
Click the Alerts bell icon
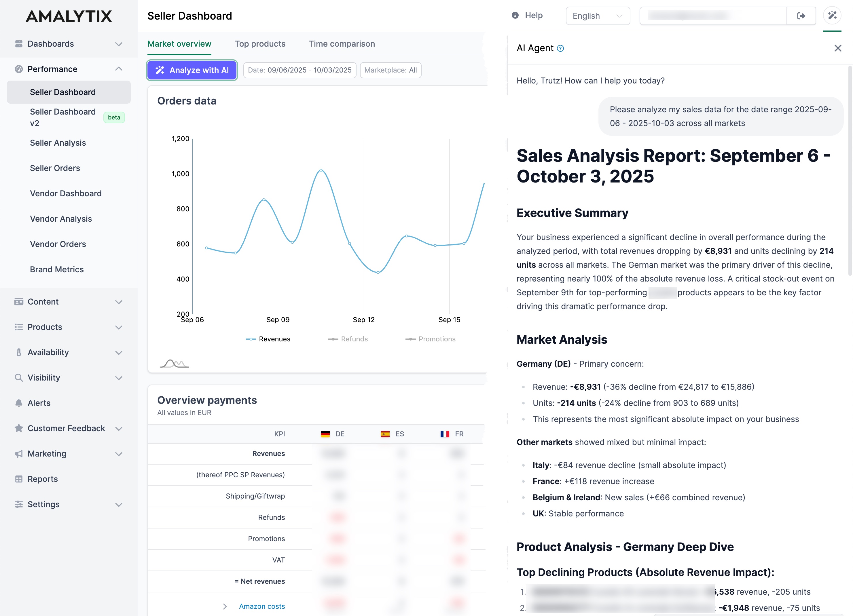(x=18, y=403)
